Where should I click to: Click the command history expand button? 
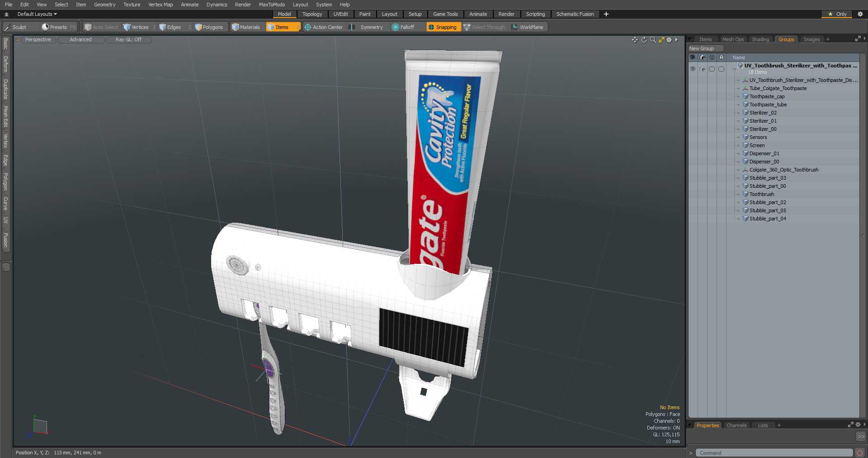point(861,437)
